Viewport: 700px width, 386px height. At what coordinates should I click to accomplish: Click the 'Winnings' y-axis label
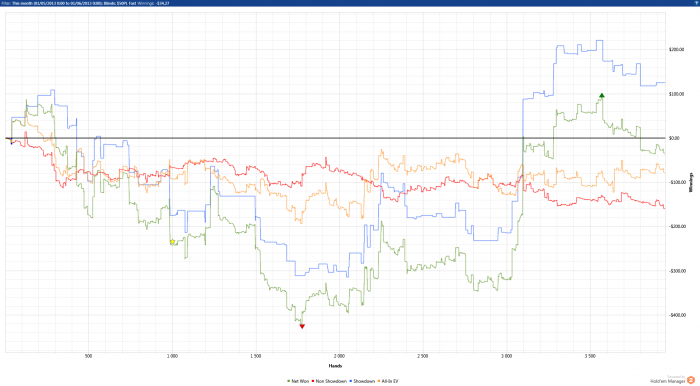[691, 182]
